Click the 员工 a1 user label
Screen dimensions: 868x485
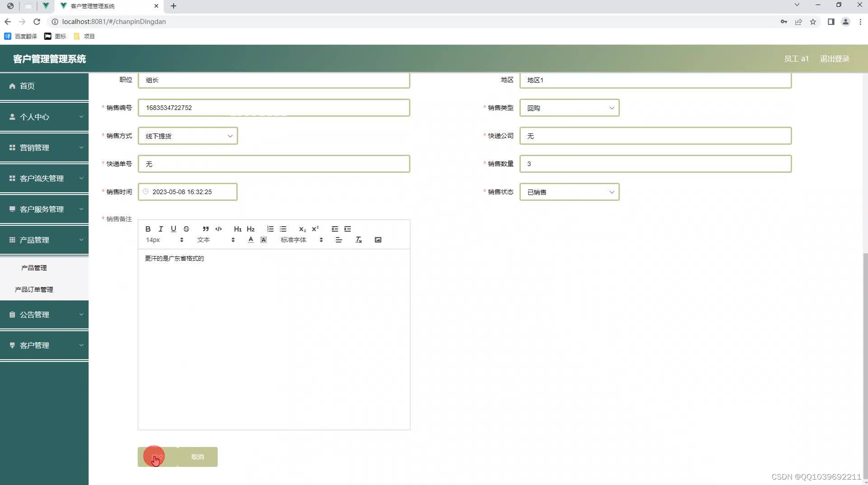tap(796, 59)
